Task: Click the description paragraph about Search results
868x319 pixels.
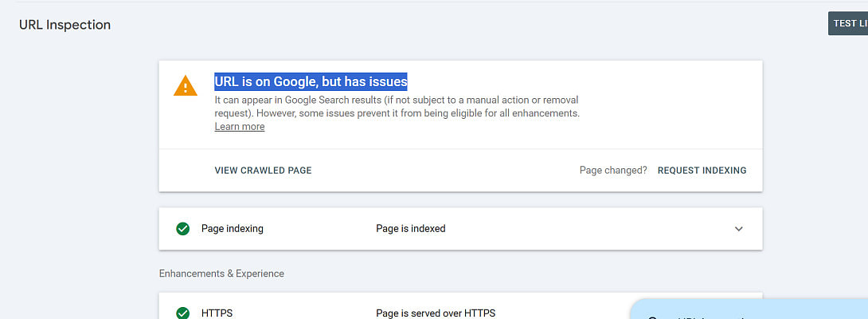Action: coord(397,107)
